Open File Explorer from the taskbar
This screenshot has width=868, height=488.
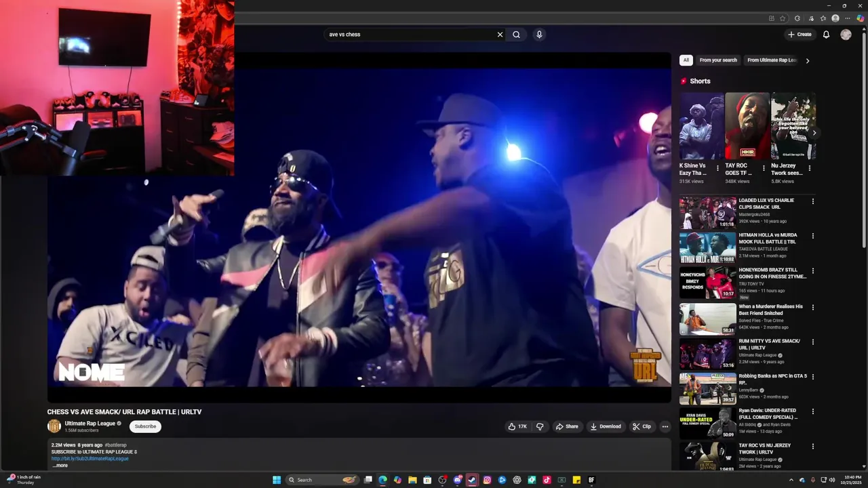tap(412, 480)
